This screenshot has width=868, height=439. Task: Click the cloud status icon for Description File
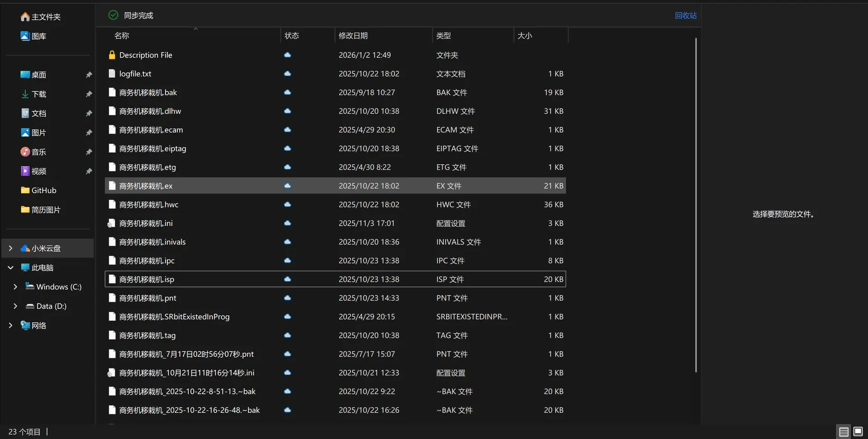click(288, 55)
